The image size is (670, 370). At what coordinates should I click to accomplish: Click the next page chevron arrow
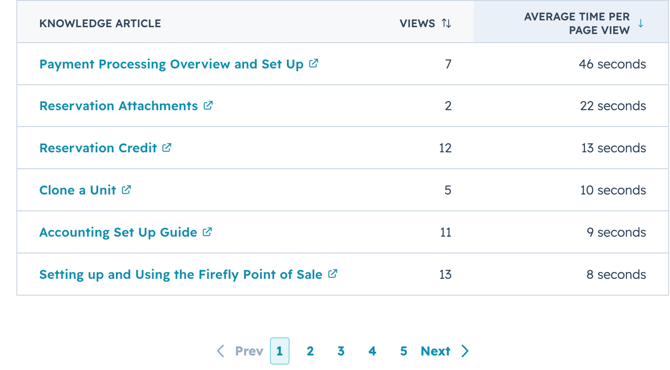click(x=465, y=351)
